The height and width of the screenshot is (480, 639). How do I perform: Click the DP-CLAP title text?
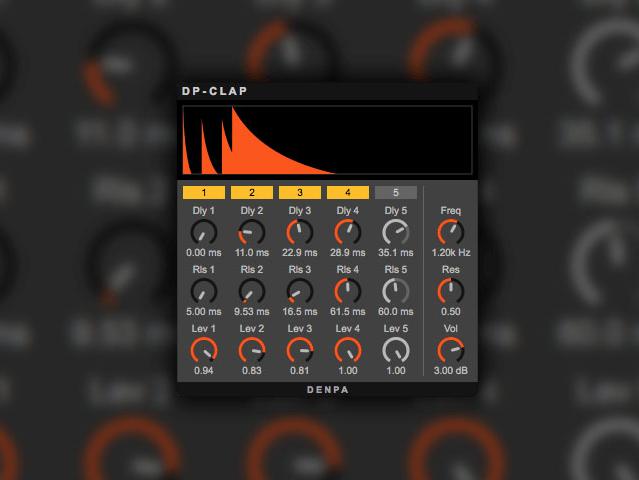point(215,91)
